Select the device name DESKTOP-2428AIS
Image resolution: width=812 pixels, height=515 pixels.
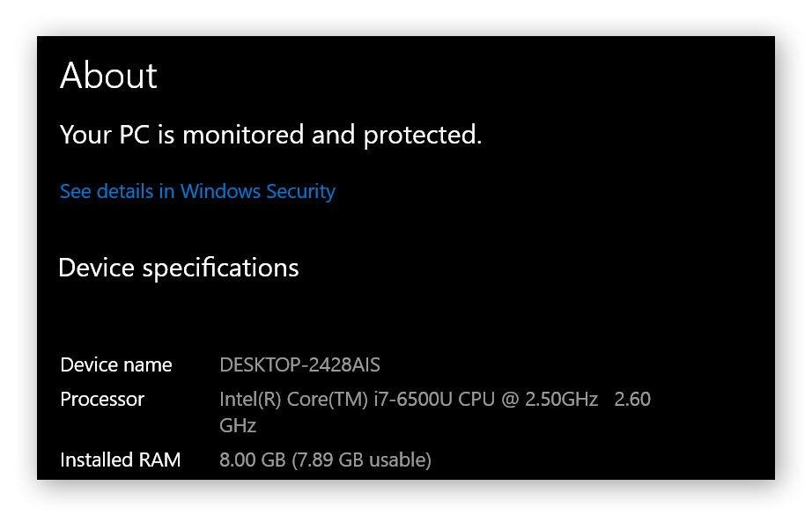(299, 364)
